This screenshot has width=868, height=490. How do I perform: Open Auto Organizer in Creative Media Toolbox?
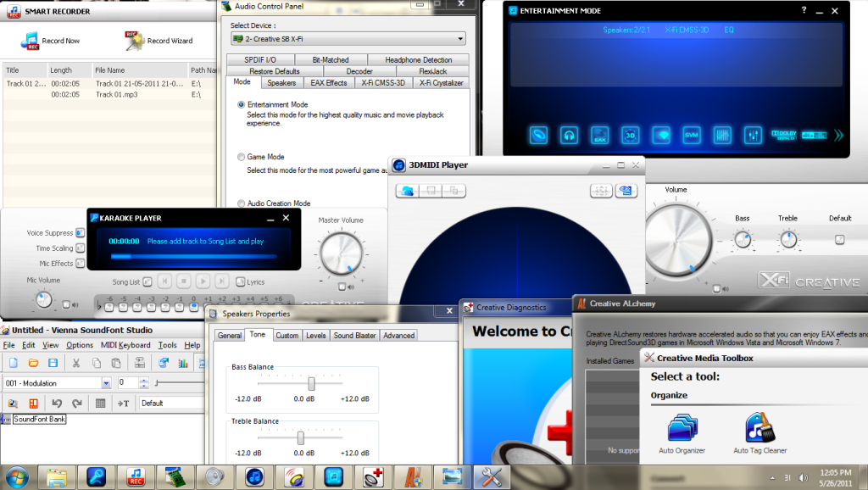[x=682, y=434]
